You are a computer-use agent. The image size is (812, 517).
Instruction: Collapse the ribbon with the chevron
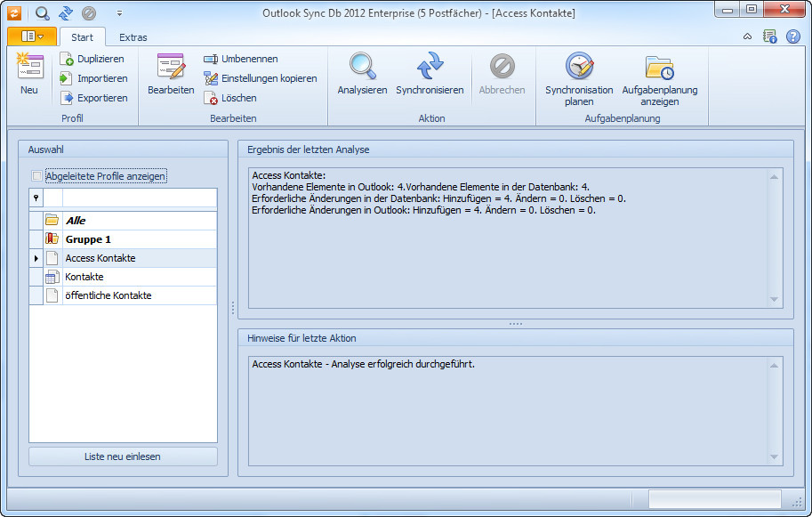click(x=747, y=36)
